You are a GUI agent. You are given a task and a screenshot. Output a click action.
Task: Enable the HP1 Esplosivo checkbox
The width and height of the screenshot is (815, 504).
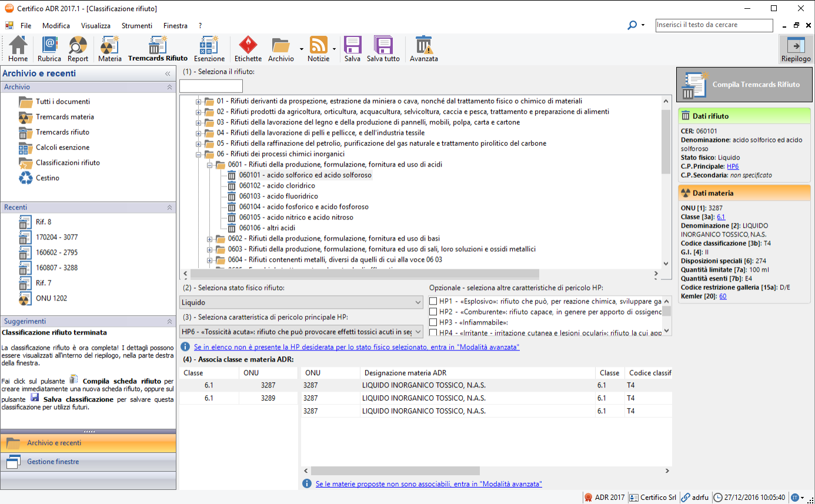pyautogui.click(x=433, y=301)
